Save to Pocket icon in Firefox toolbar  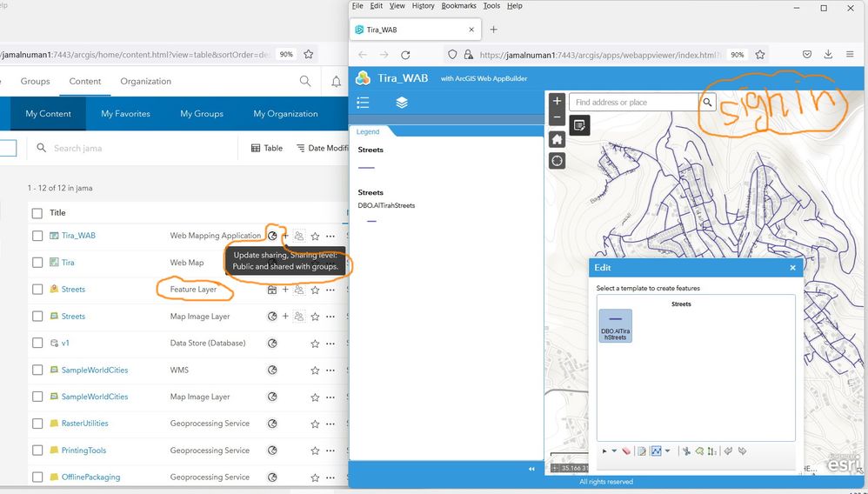tap(807, 54)
